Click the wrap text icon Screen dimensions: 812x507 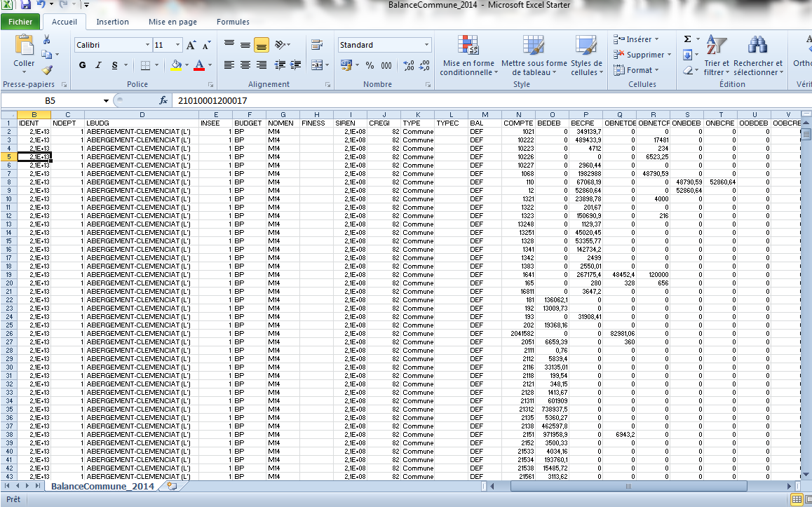click(317, 45)
